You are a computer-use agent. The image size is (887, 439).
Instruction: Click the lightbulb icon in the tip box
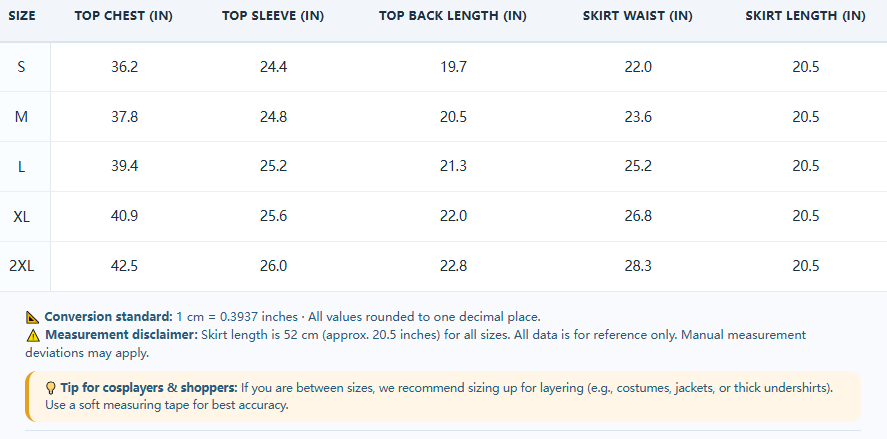[51, 388]
